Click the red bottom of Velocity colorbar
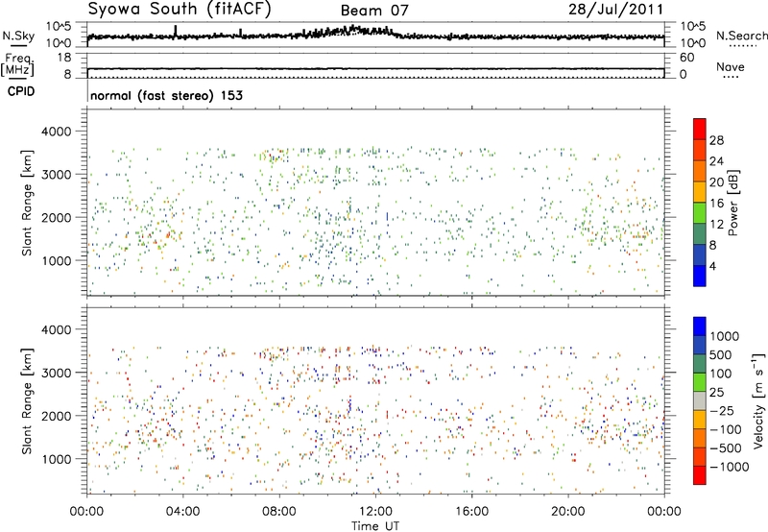This screenshot has width=768, height=532. tap(700, 475)
